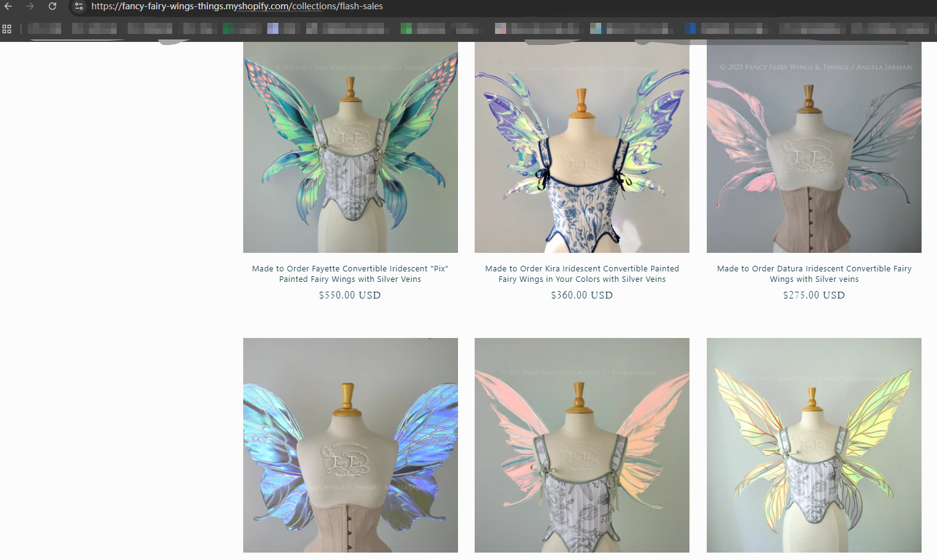Select the $275.00 USD price
Viewport: 937px width, 560px height.
(814, 295)
